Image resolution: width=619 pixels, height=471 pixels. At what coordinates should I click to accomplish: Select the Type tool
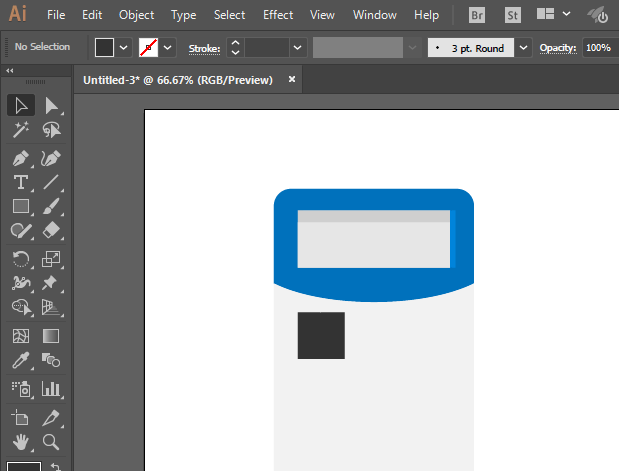[20, 182]
